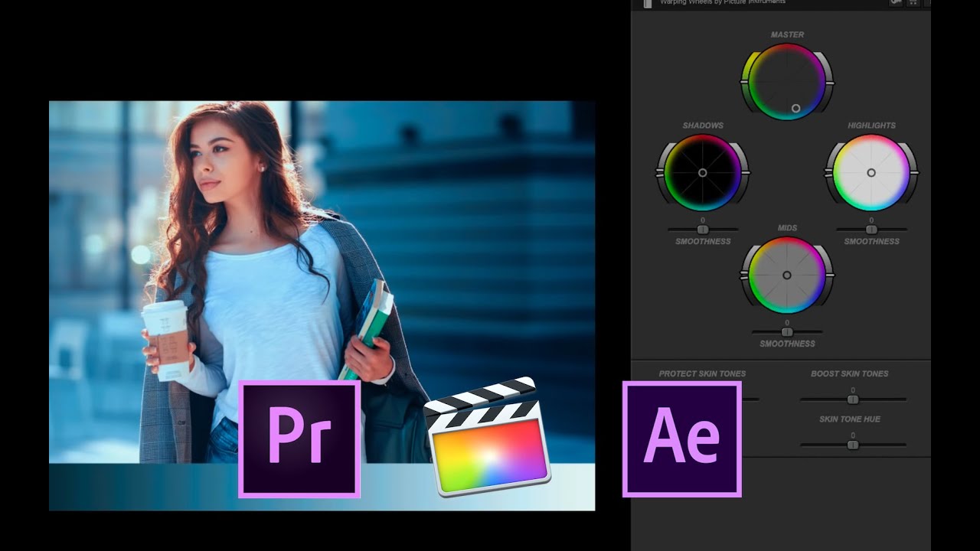Click the Highlights wheel right arc slider
The width and height of the screenshot is (980, 551).
[x=914, y=173]
